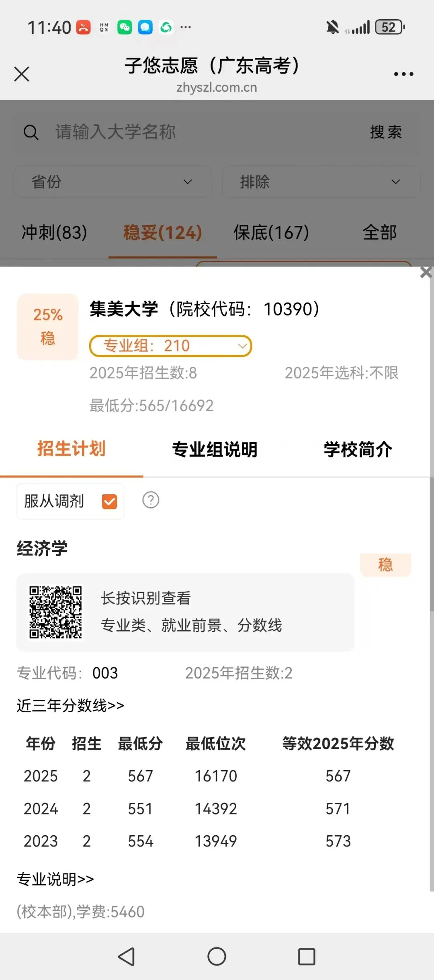Screen dimensions: 434x980
Task: Click the 搜索 button
Action: pyautogui.click(x=386, y=132)
